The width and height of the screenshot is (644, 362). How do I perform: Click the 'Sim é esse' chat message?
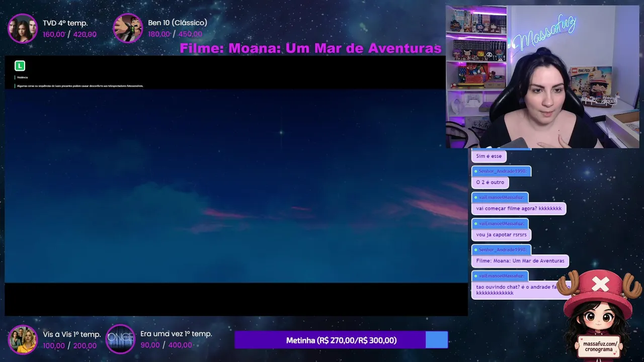[x=489, y=156]
